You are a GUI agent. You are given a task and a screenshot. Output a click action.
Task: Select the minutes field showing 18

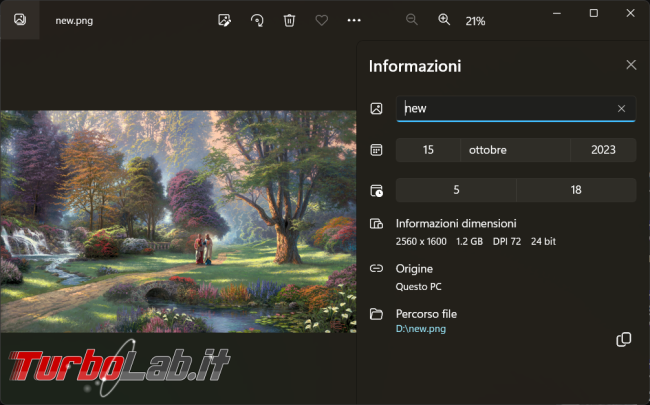(576, 190)
